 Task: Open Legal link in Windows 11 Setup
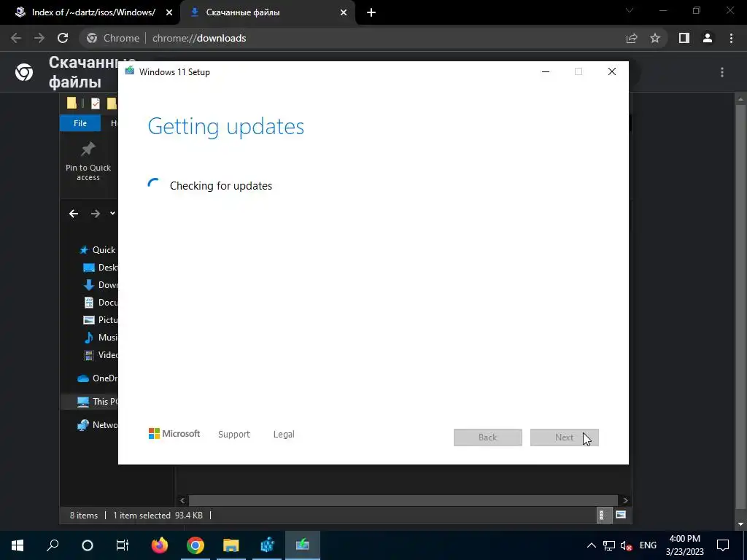[284, 435]
